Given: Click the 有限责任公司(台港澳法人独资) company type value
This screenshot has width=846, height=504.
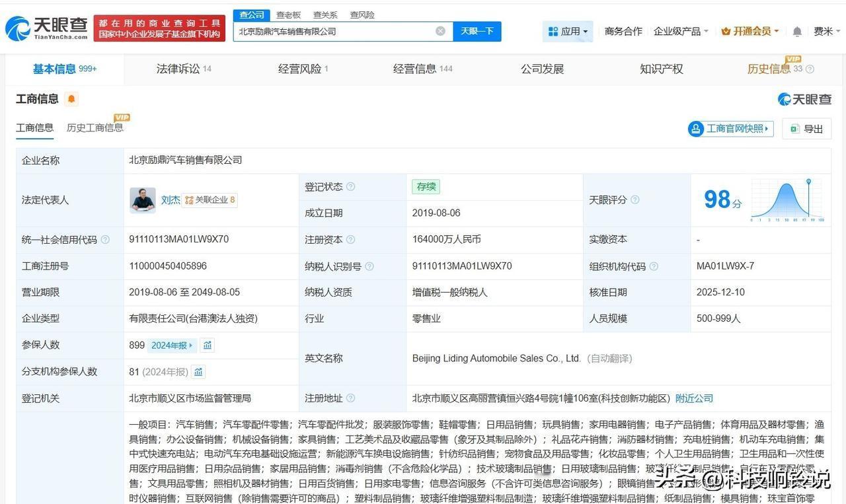Looking at the screenshot, I should [x=194, y=318].
